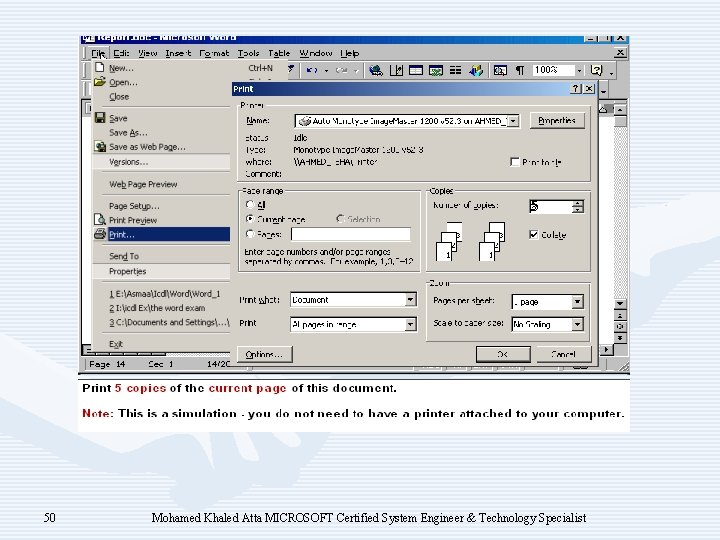
Task: Click the Insert Table toolbar icon
Action: click(416, 70)
